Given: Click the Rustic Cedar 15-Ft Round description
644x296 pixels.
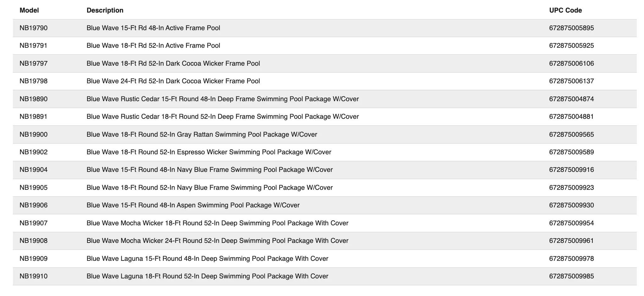Looking at the screenshot, I should (223, 99).
